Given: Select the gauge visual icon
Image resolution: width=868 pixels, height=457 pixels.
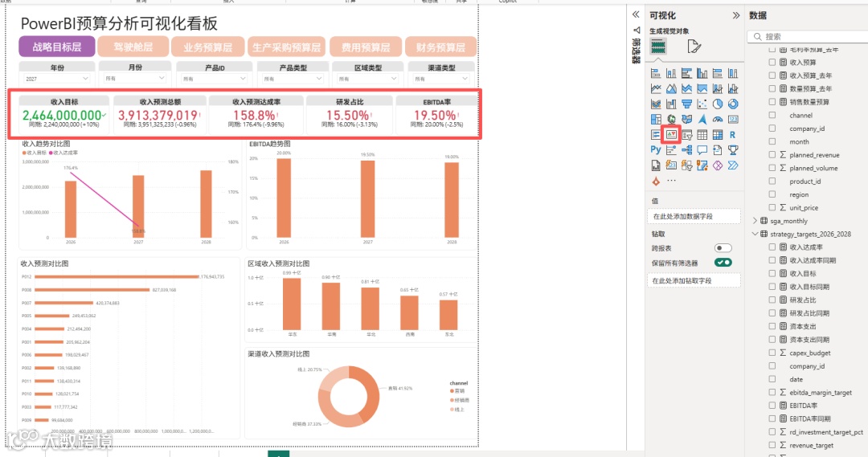Looking at the screenshot, I should click(x=718, y=119).
